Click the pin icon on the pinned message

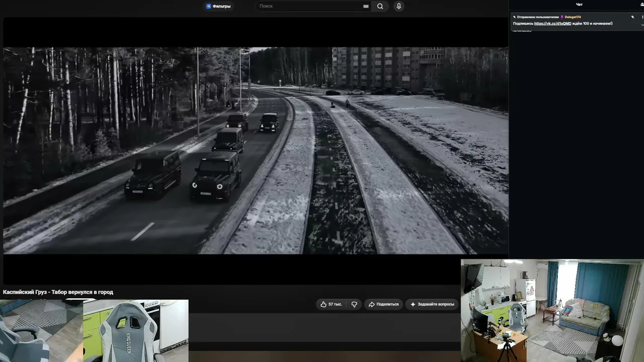tap(633, 17)
